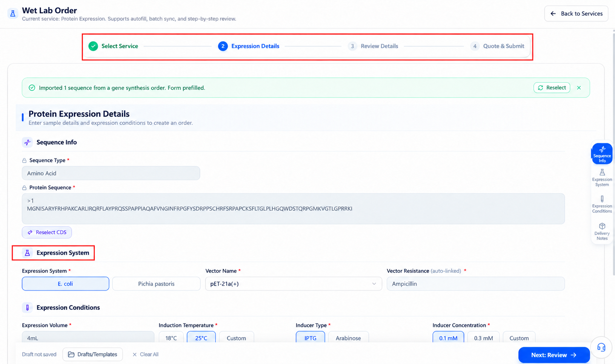
Task: Click the step 2 circle for Expression Details
Action: pyautogui.click(x=223, y=46)
